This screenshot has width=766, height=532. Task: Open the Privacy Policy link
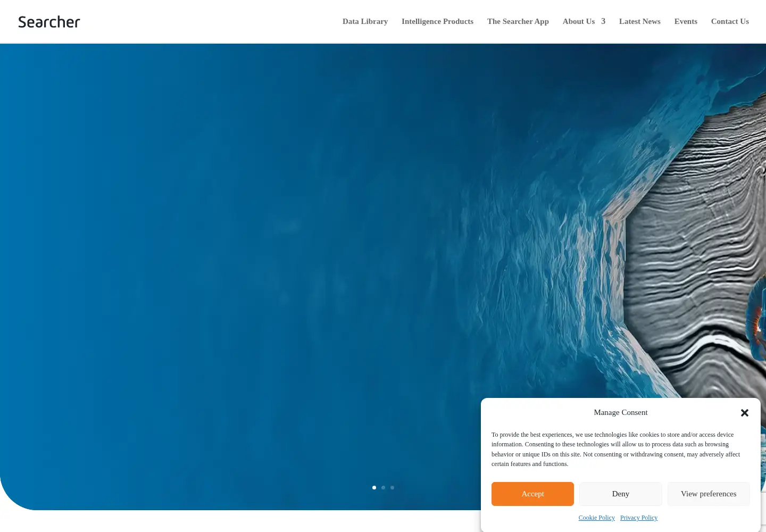pos(639,518)
